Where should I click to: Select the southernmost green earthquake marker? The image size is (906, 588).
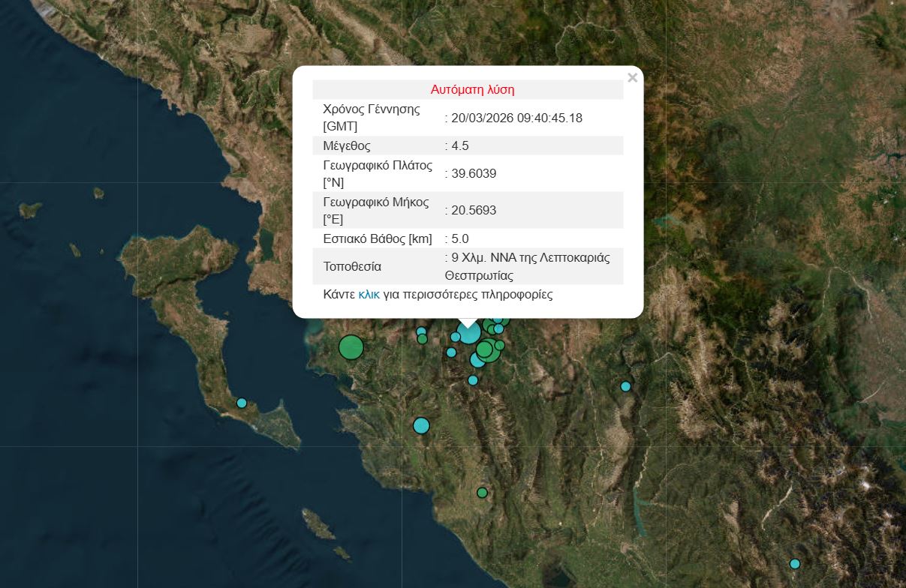click(482, 493)
